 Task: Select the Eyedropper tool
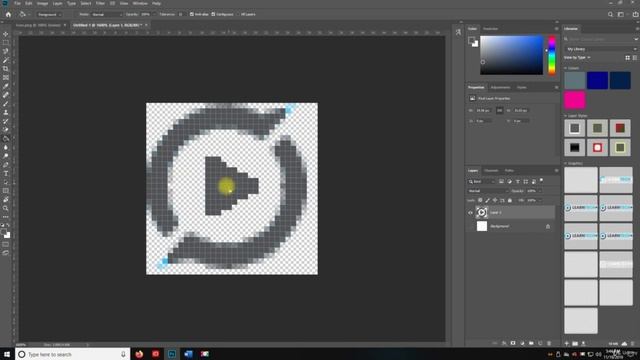pos(6,87)
